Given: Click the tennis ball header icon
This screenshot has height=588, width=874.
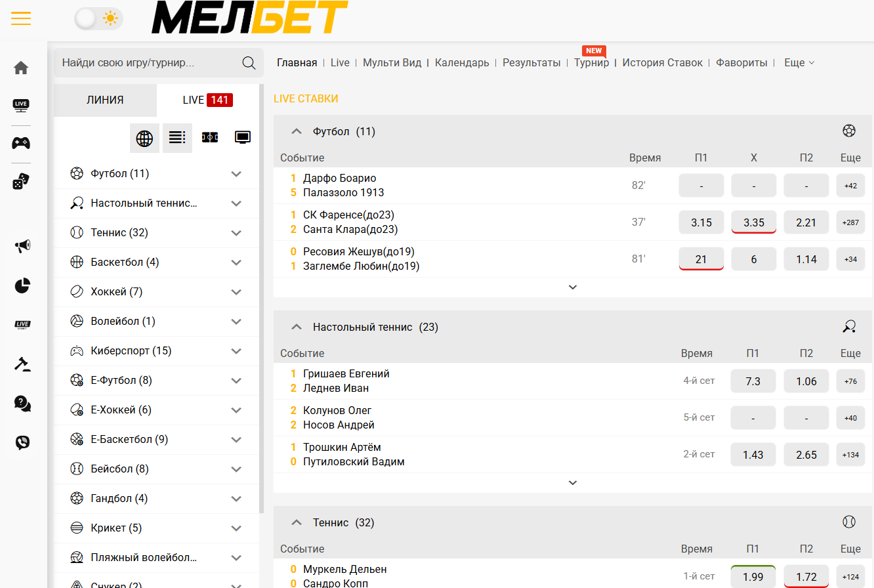Looking at the screenshot, I should coord(849,522).
